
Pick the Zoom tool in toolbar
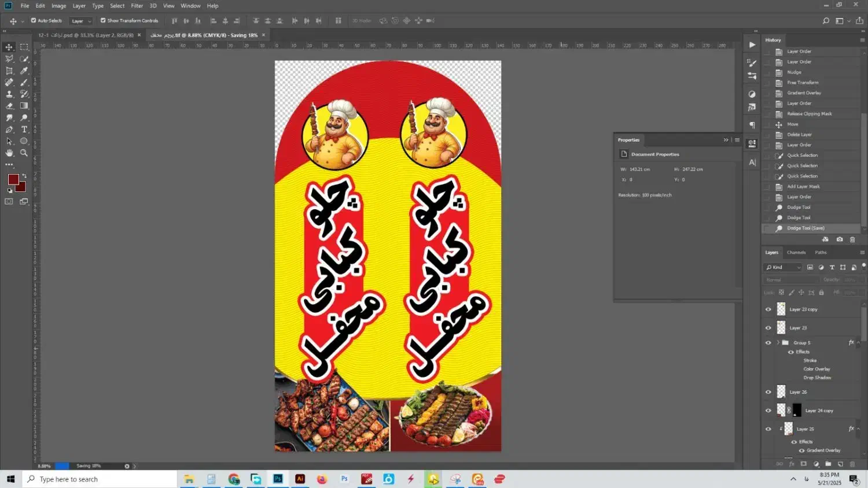(x=24, y=153)
